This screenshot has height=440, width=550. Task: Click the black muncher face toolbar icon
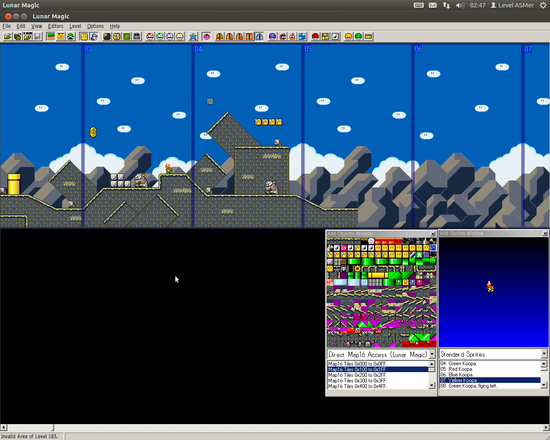click(x=136, y=36)
